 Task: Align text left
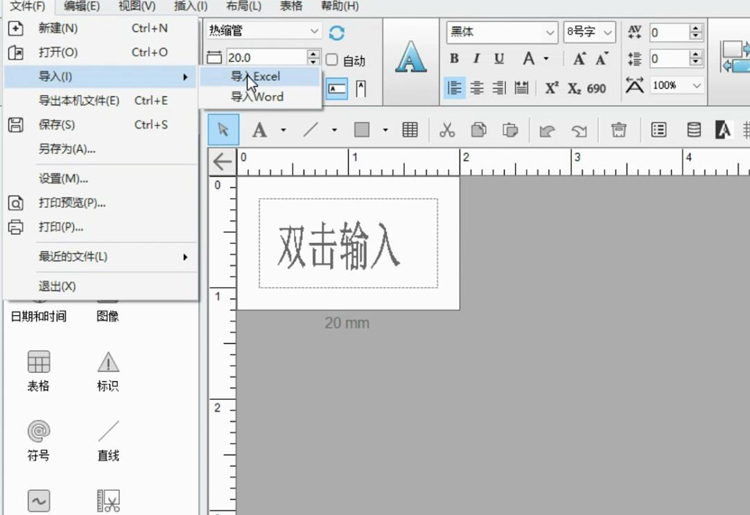tap(454, 88)
